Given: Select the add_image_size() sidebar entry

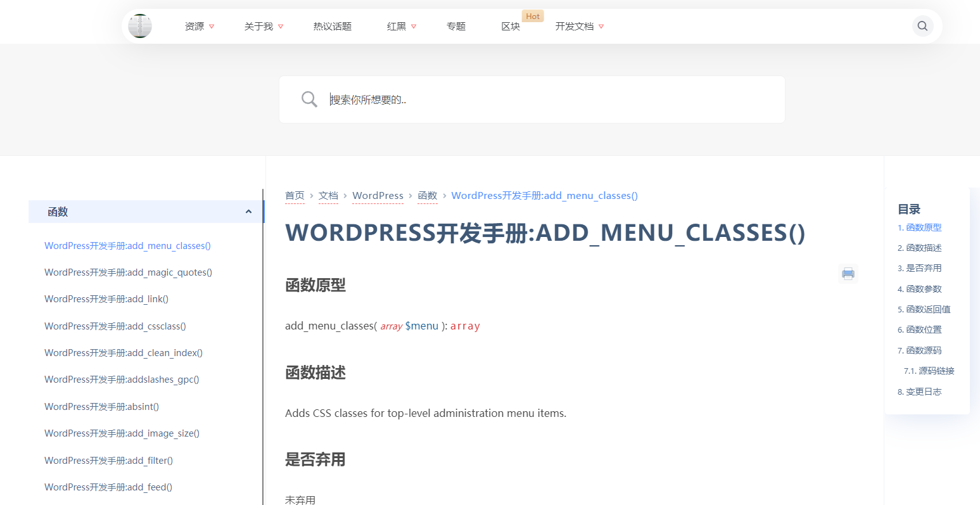Looking at the screenshot, I should point(122,433).
